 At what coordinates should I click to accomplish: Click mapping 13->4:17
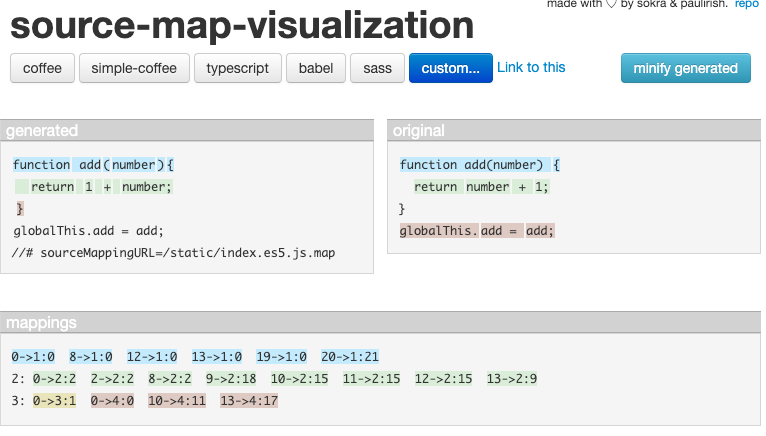(249, 401)
